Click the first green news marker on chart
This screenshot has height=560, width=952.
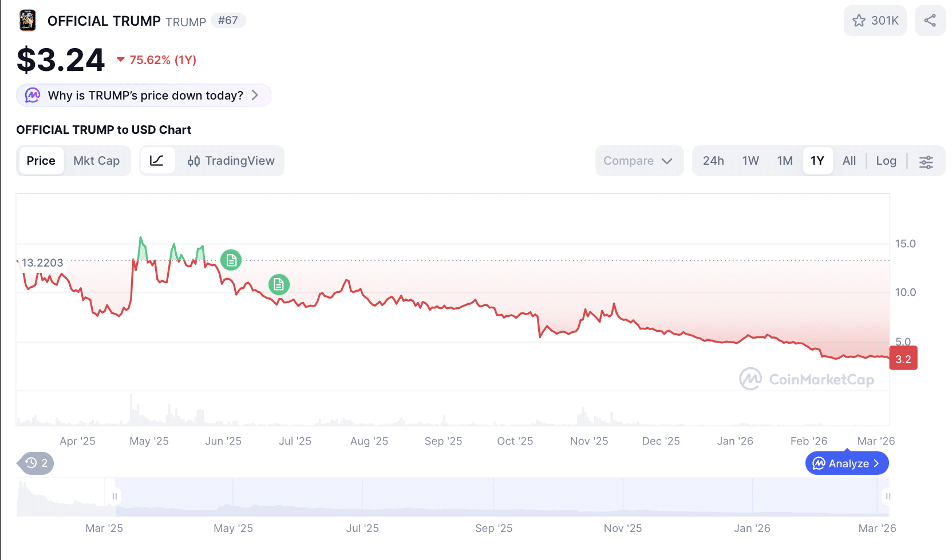[231, 260]
